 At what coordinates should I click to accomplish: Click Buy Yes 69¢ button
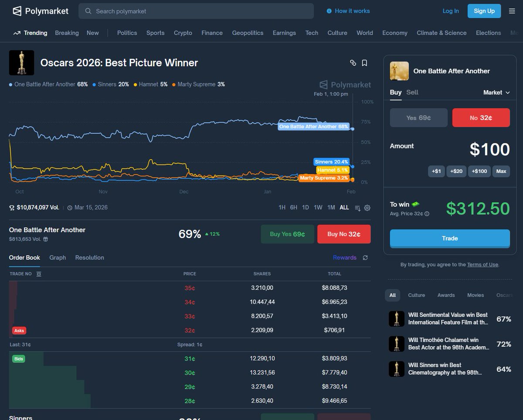(x=287, y=234)
